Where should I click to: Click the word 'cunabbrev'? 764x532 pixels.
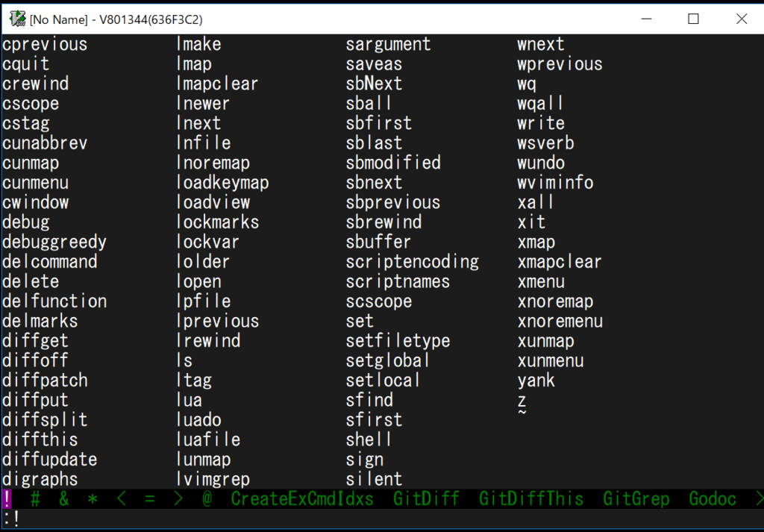coord(45,143)
